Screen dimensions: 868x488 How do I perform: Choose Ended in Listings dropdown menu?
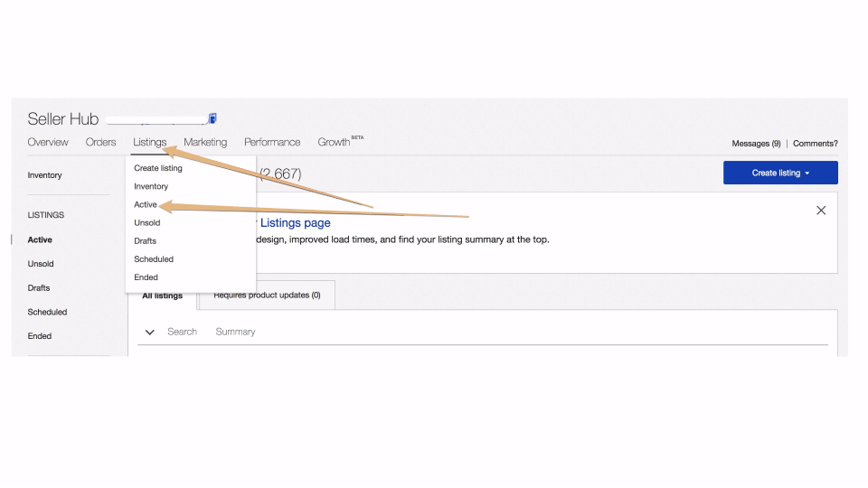(x=146, y=277)
